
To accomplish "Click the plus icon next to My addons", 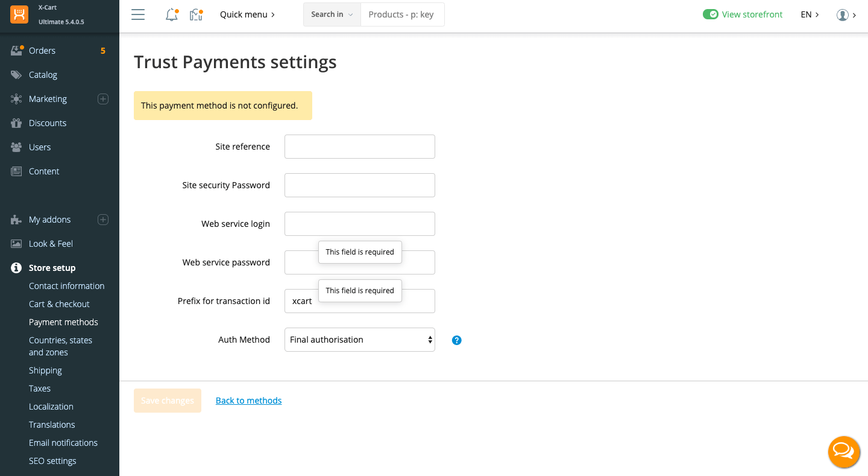I will click(102, 220).
